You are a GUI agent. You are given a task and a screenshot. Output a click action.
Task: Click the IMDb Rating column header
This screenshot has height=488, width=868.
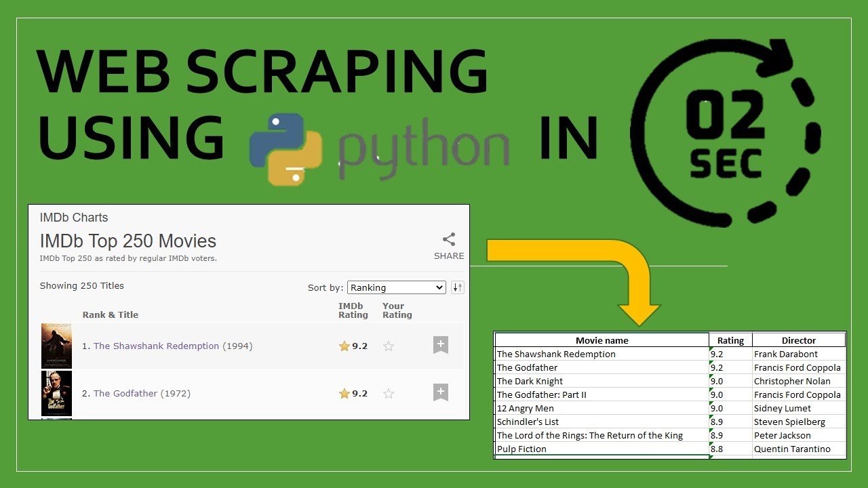click(x=353, y=310)
